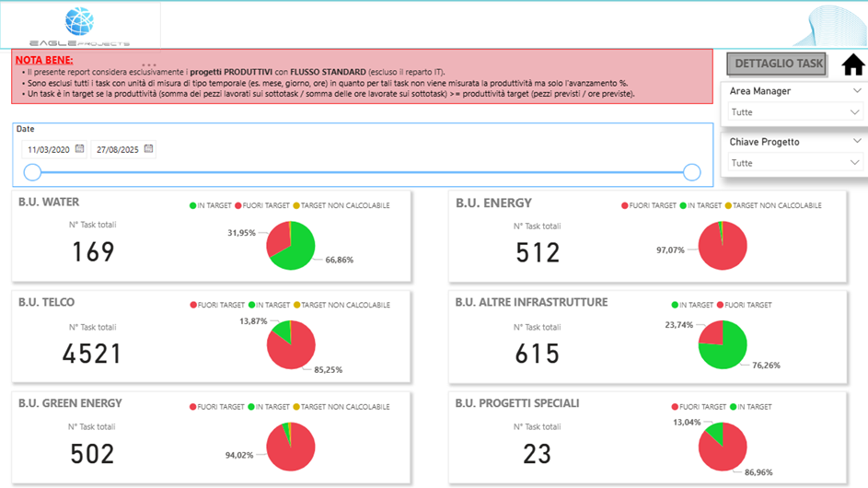
Task: Click the start date input field
Action: (x=48, y=149)
